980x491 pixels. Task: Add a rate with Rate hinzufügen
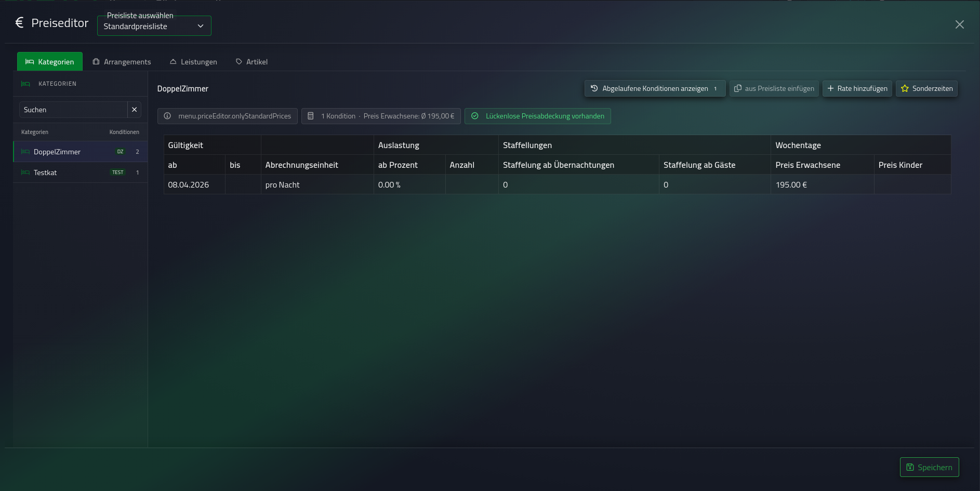pos(857,88)
